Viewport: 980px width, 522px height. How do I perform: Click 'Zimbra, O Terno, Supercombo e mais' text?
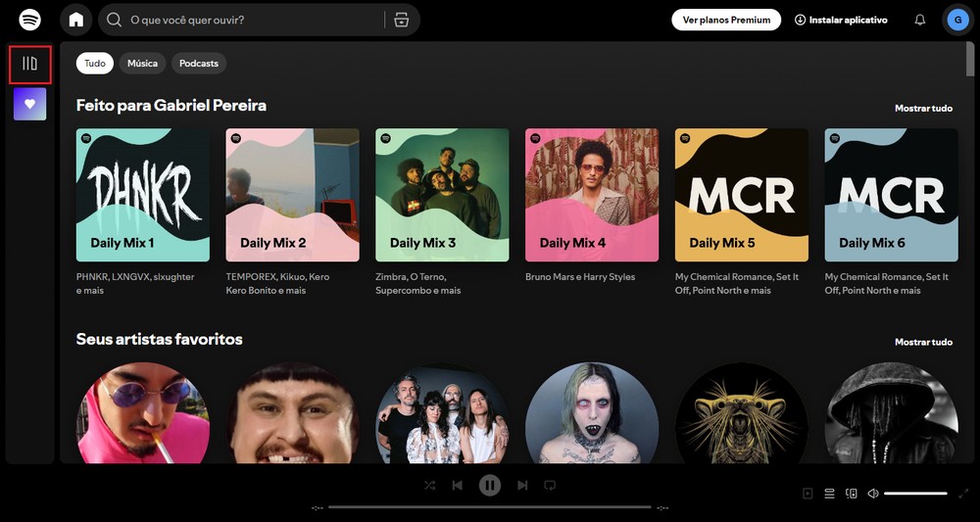418,283
